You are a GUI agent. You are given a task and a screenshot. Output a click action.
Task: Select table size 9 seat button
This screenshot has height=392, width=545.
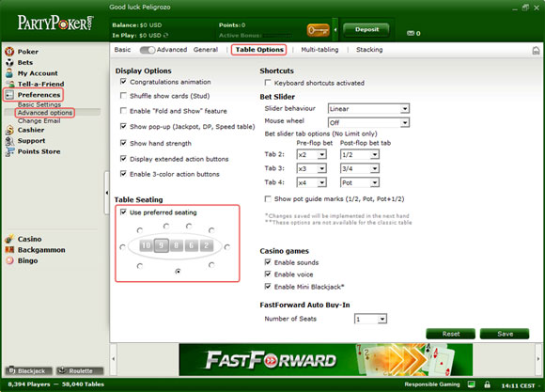pyautogui.click(x=162, y=245)
